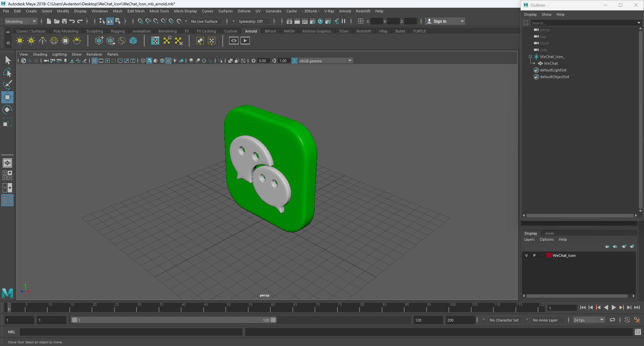Viewport: 644px width, 346px height.
Task: Create an Arnold mesh light from the shelf
Action: tap(31, 41)
